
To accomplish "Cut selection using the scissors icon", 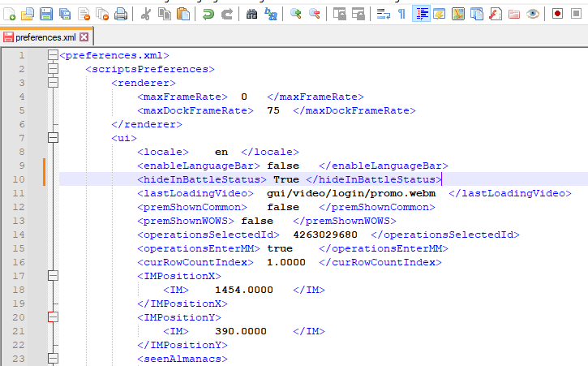I will tap(145, 14).
